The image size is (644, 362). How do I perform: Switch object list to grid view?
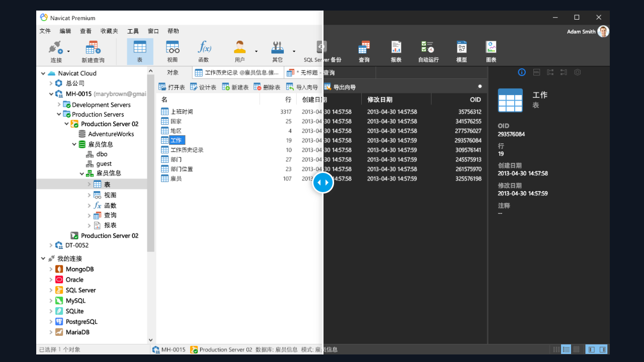(x=577, y=349)
